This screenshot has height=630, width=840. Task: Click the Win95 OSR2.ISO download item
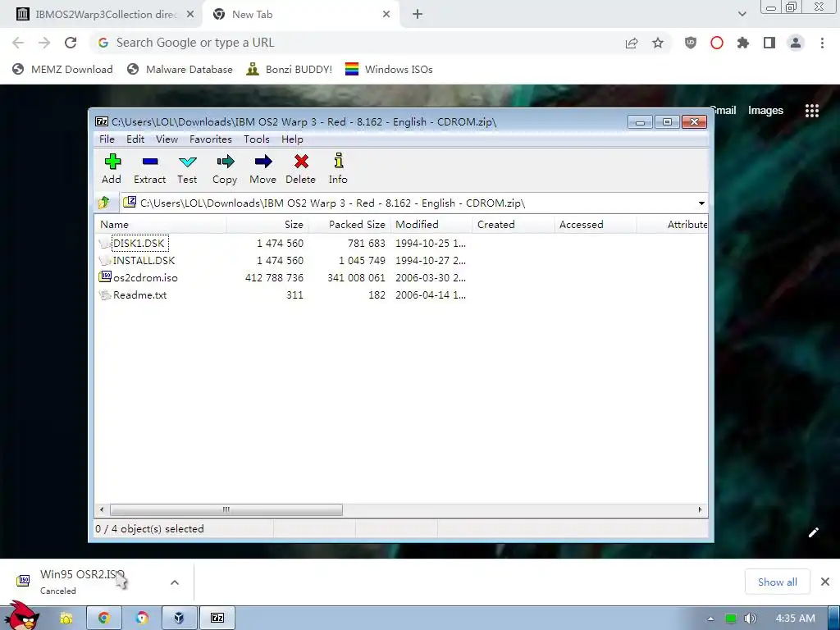[x=82, y=582]
